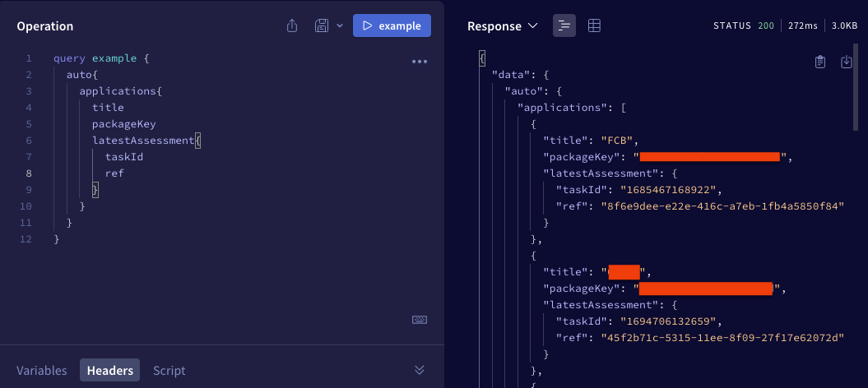Switch to the Headers tab
868x388 pixels.
109,370
